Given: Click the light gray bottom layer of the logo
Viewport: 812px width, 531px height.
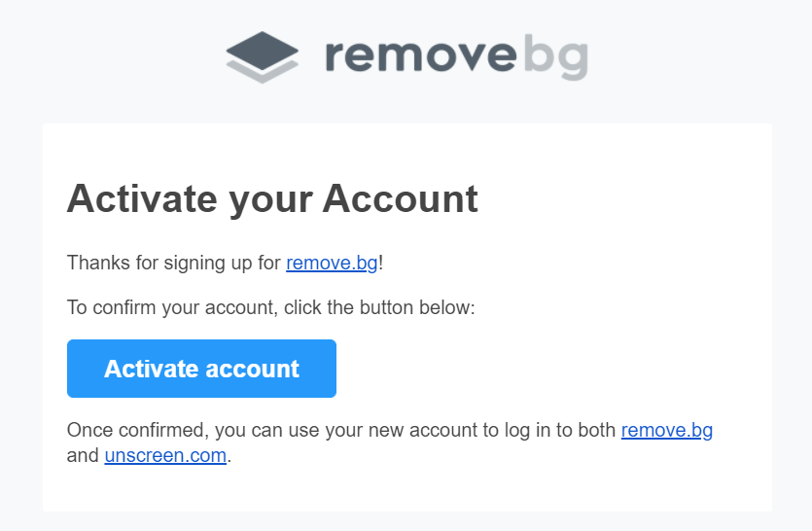Looking at the screenshot, I should [x=262, y=73].
